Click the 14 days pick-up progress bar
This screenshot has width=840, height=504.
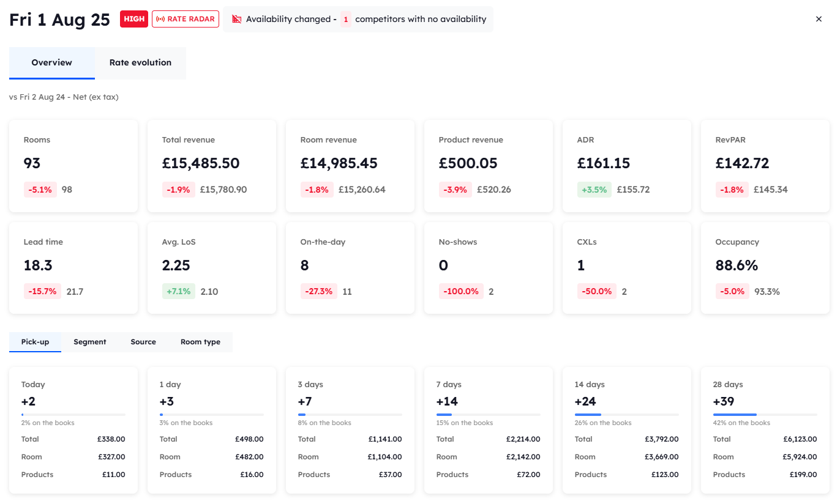[x=627, y=415]
